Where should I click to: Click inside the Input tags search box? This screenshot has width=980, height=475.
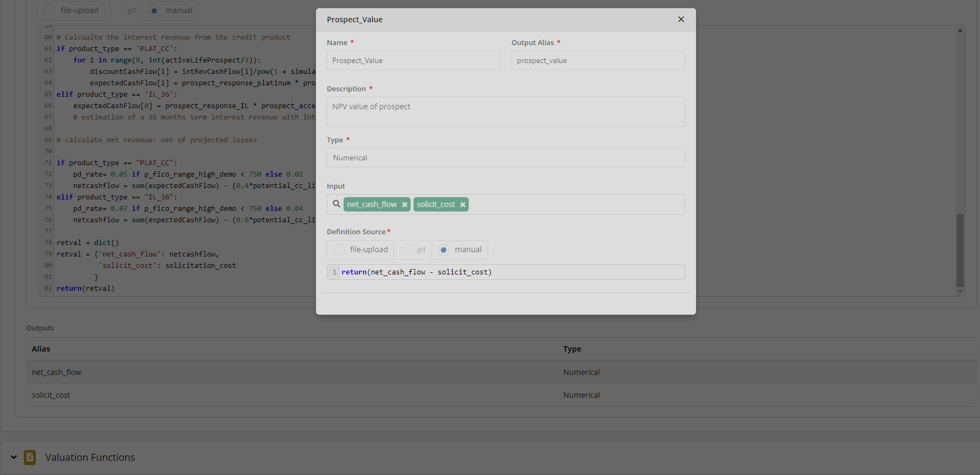(576, 204)
